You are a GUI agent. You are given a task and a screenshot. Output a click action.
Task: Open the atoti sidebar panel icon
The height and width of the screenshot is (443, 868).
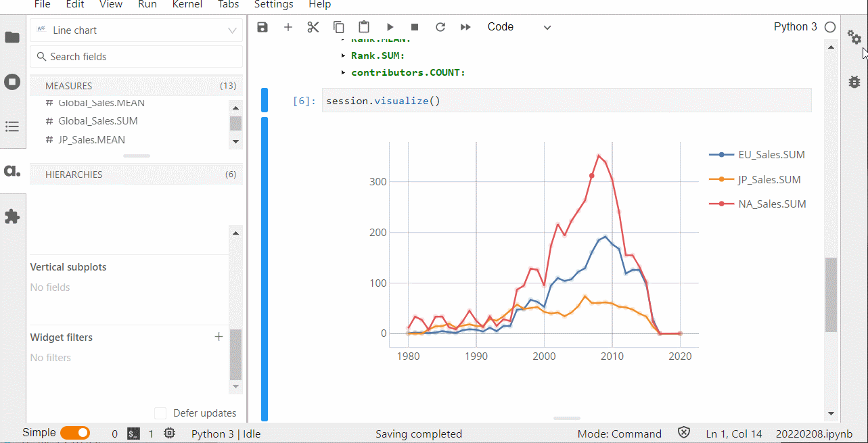(x=12, y=171)
